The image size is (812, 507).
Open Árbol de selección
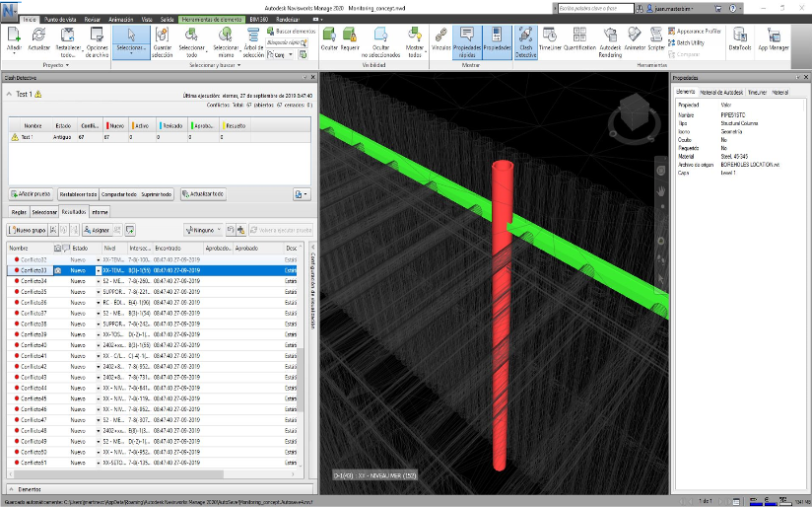[253, 41]
